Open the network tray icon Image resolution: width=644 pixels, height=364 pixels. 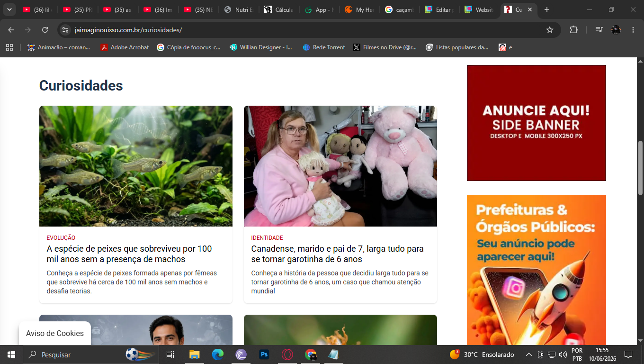click(552, 355)
